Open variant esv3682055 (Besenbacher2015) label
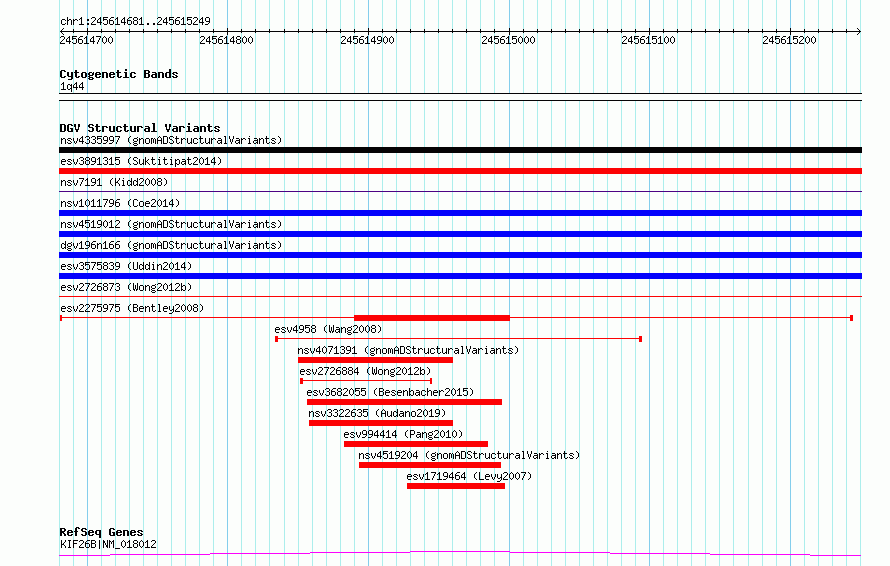 390,392
